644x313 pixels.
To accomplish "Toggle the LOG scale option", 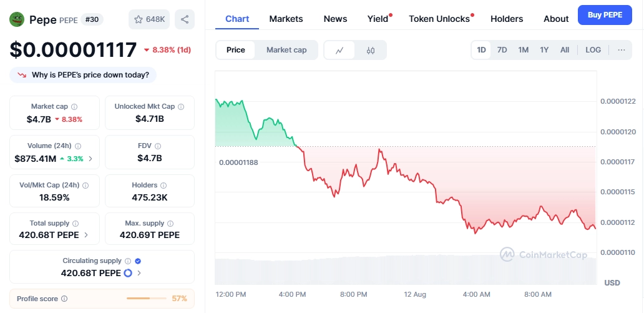I will tap(593, 50).
